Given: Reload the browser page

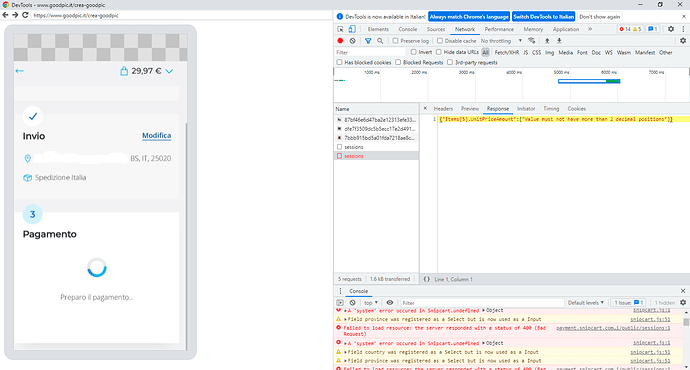Looking at the screenshot, I should [25, 15].
